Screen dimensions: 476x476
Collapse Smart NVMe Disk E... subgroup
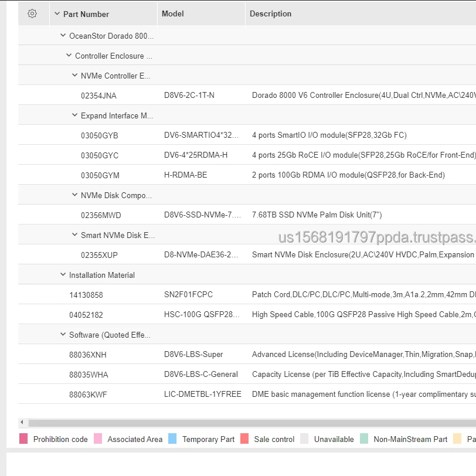tap(75, 235)
